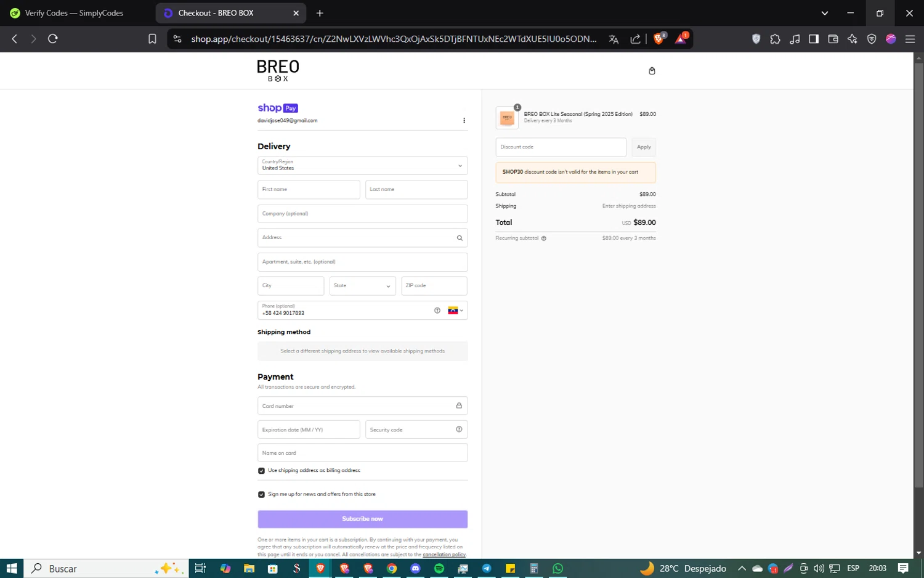
Task: Click the recurring subtotal info icon
Action: 543,238
